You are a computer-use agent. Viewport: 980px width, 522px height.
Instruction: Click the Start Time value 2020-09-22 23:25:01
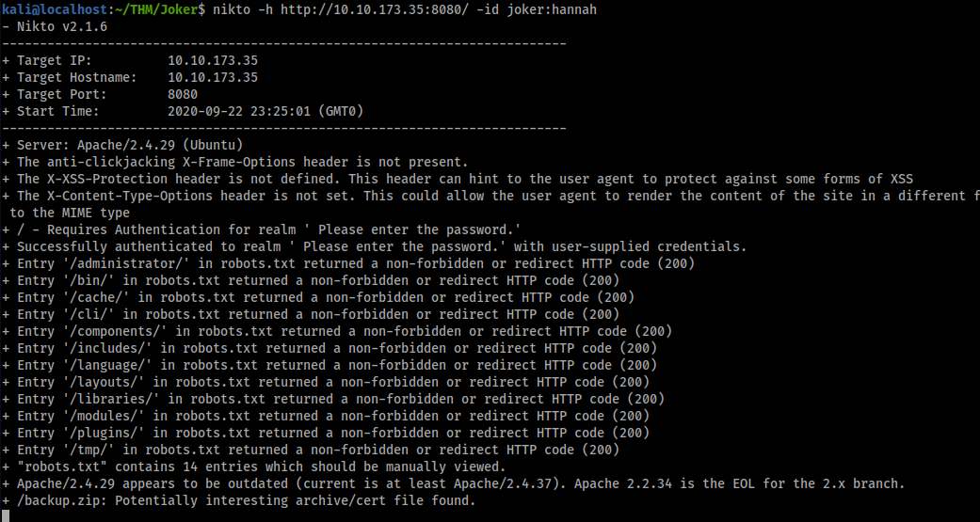243,111
